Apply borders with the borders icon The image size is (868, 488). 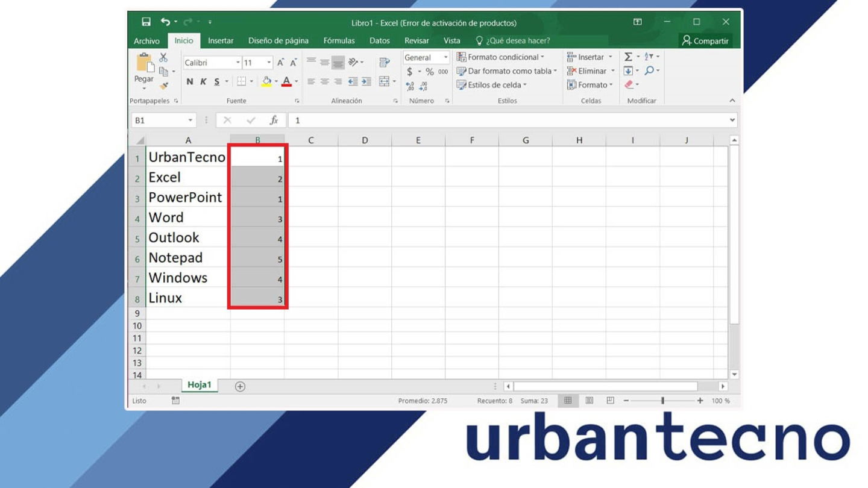(x=241, y=81)
